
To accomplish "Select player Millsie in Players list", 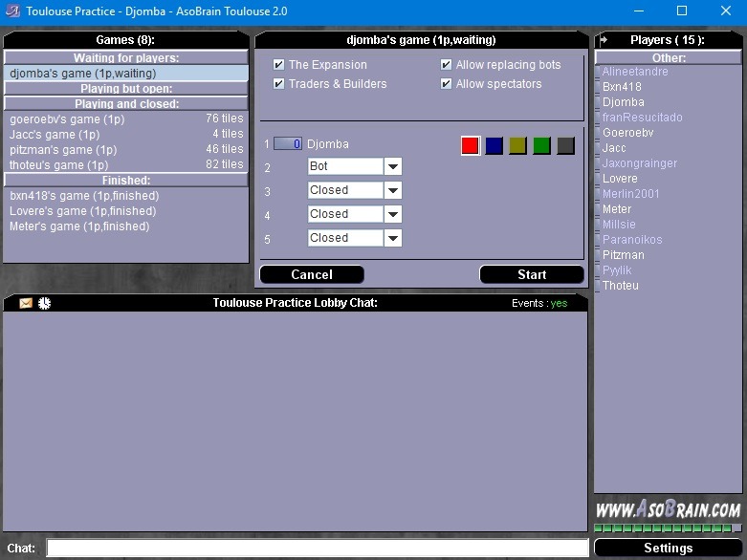I will (x=619, y=224).
